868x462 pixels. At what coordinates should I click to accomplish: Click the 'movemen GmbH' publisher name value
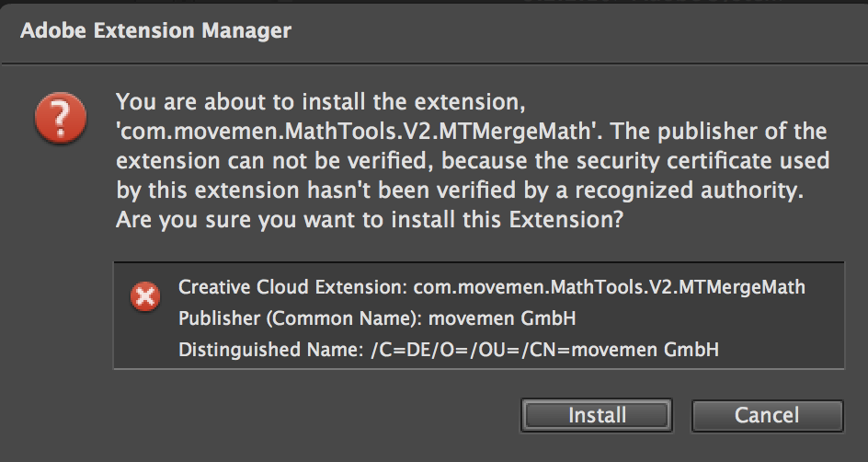502,318
